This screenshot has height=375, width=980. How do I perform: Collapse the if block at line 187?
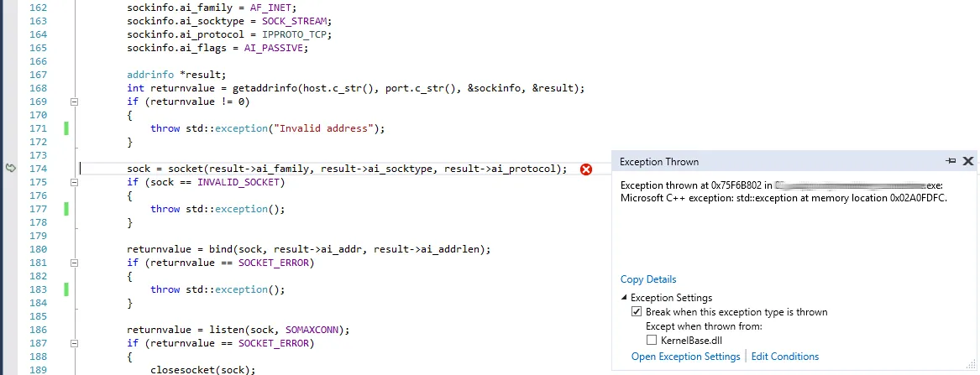click(74, 343)
